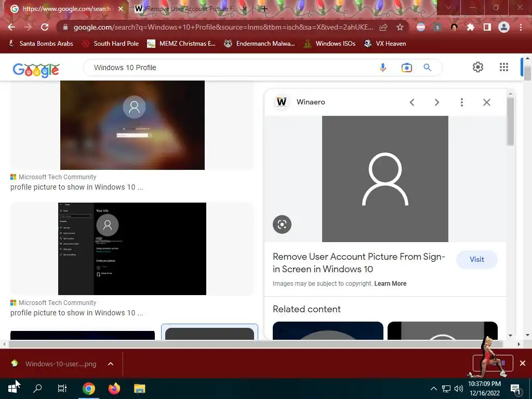532x399 pixels.
Task: Close the Winaero image preview panel
Action: click(486, 102)
